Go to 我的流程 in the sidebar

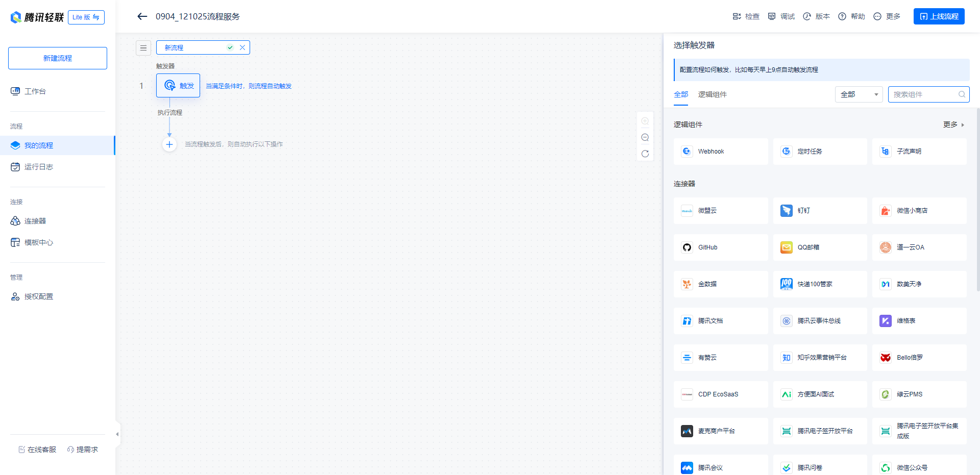click(x=58, y=145)
